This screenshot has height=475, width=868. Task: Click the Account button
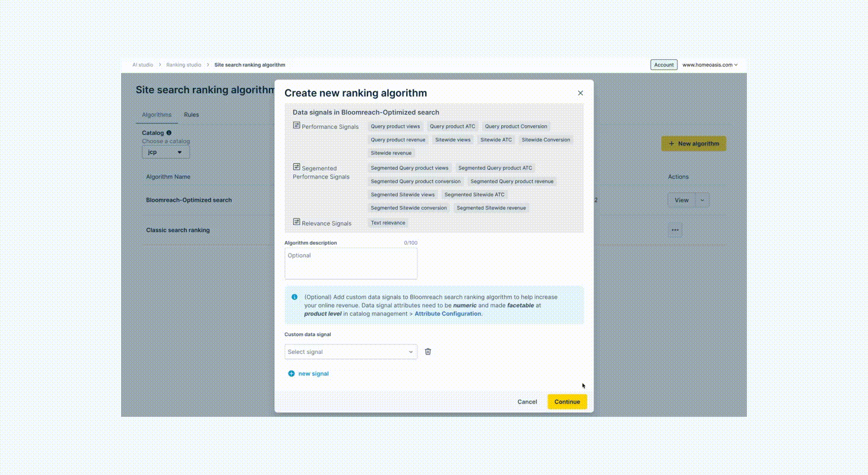click(664, 65)
